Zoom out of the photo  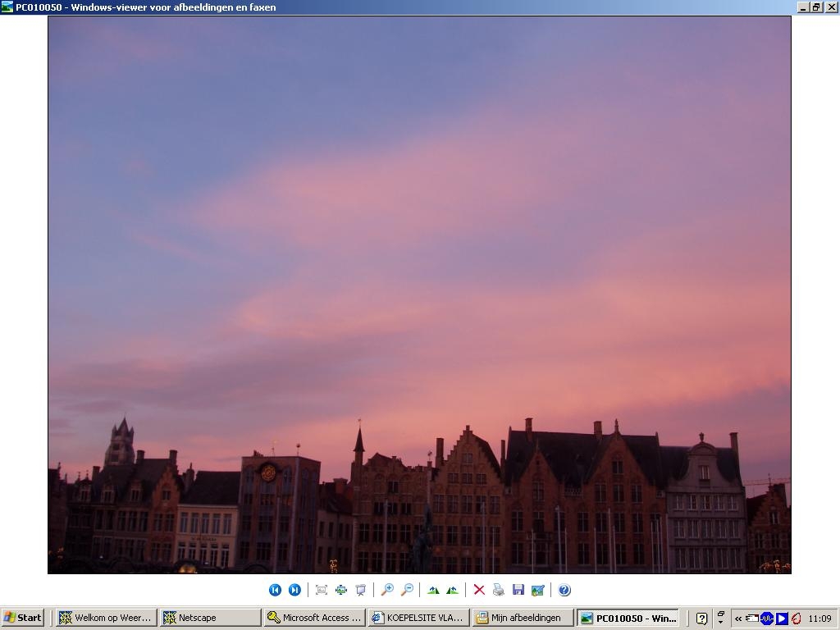(407, 590)
